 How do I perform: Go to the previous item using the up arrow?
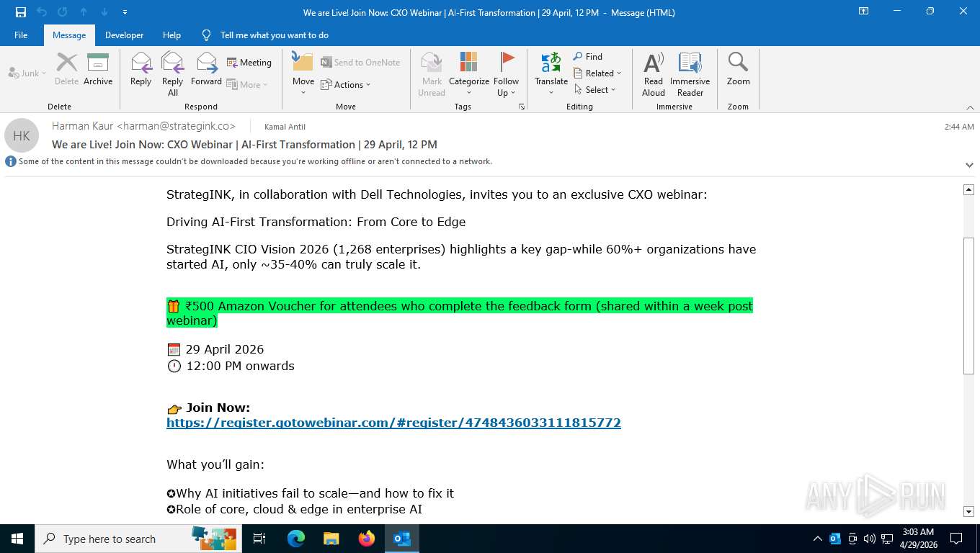coord(84,12)
